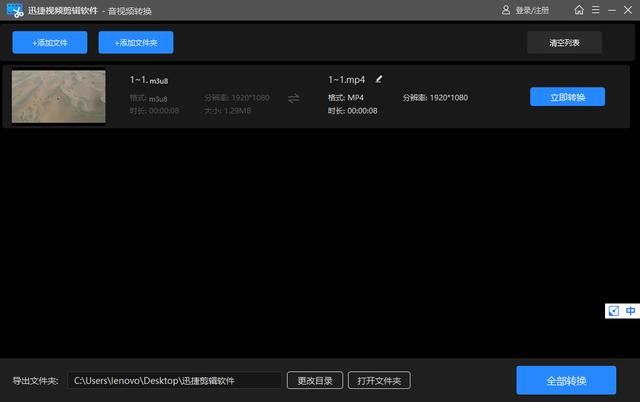Viewport: 640px width, 402px height.
Task: Click the output format label 格式: MP4
Action: click(345, 98)
